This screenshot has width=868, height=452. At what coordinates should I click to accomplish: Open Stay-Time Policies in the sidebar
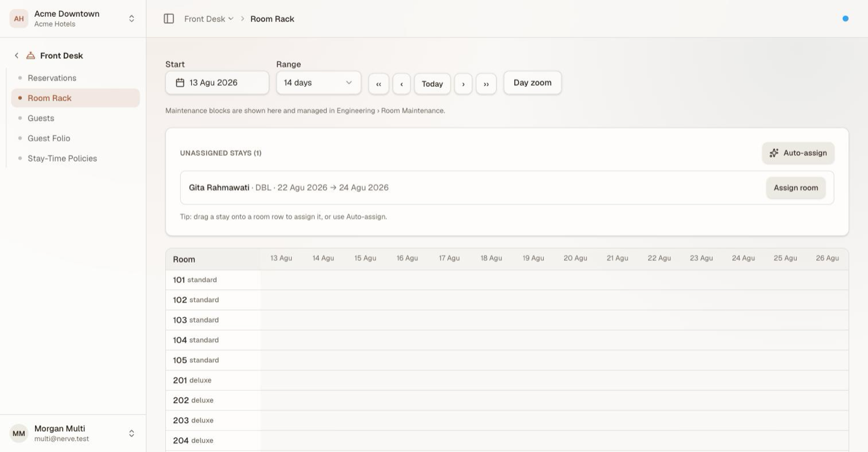click(75, 159)
